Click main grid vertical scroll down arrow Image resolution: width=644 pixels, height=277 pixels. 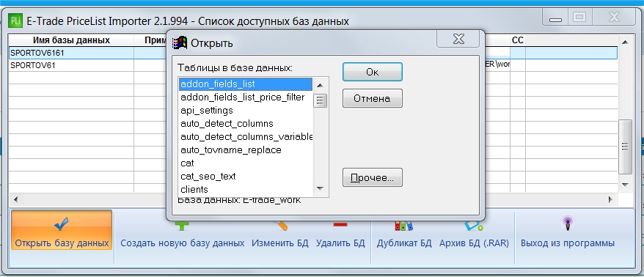coord(625,185)
